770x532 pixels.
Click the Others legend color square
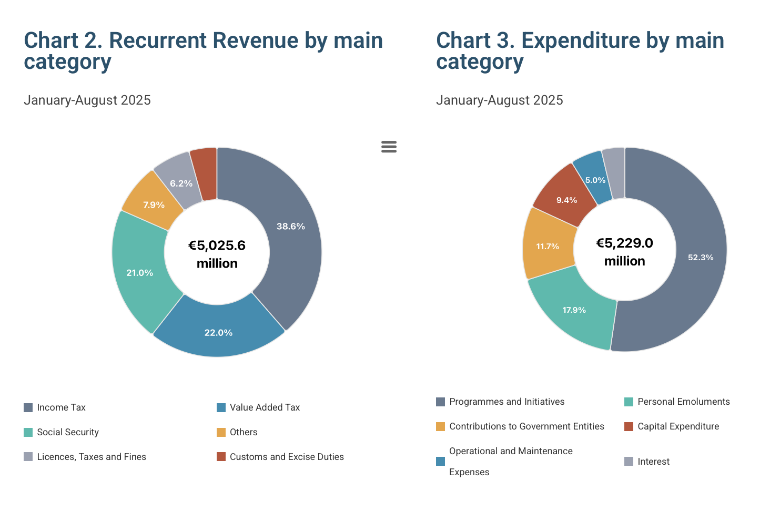[x=221, y=432]
